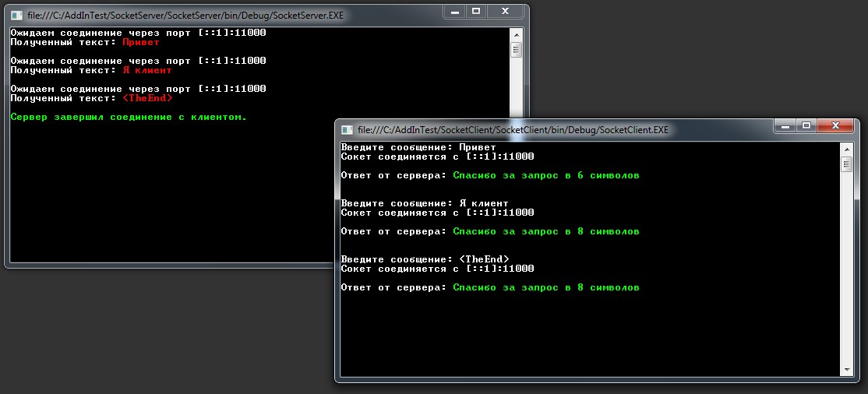Click the 'Введите сообщение: Привет' line in the client window
Viewport: 868px width, 394px height.
[418, 147]
